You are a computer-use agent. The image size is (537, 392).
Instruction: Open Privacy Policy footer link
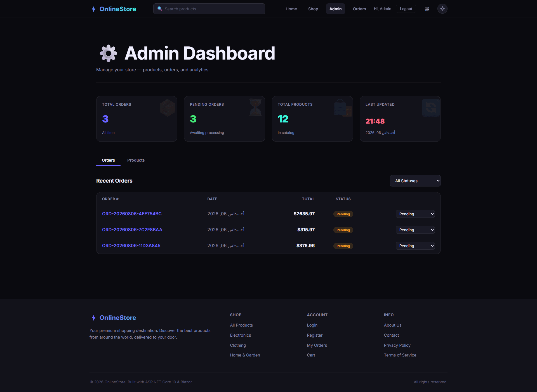coord(397,345)
